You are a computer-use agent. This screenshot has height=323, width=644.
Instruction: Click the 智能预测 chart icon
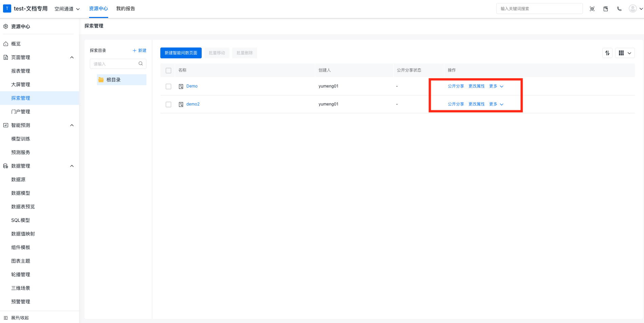(6, 125)
